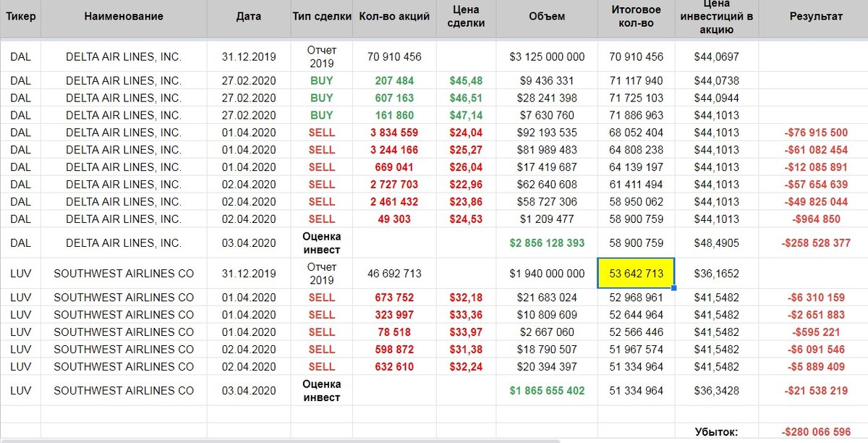Click volume cell $17 419 687
Image resolution: width=868 pixels, height=443 pixels.
coord(547,167)
